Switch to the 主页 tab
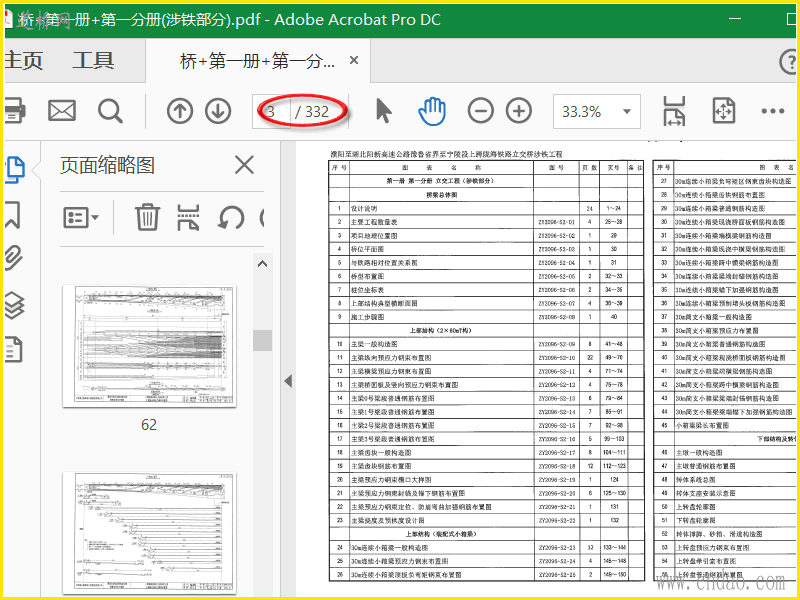The height and width of the screenshot is (600, 800). [x=23, y=61]
